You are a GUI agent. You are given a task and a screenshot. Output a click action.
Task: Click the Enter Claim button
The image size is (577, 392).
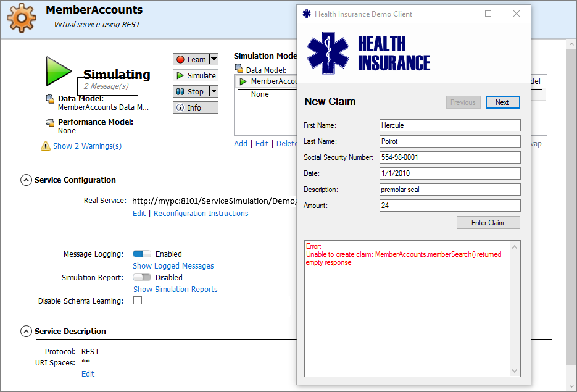coord(488,222)
